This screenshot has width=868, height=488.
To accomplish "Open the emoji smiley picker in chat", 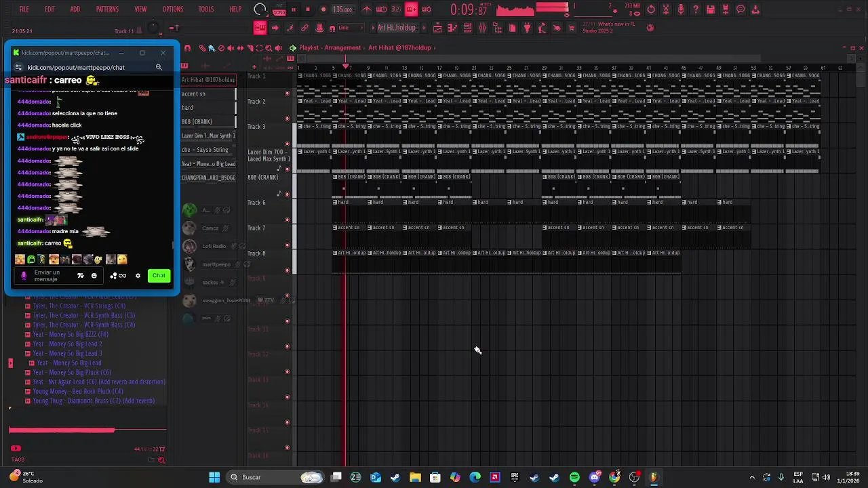I will pos(94,276).
